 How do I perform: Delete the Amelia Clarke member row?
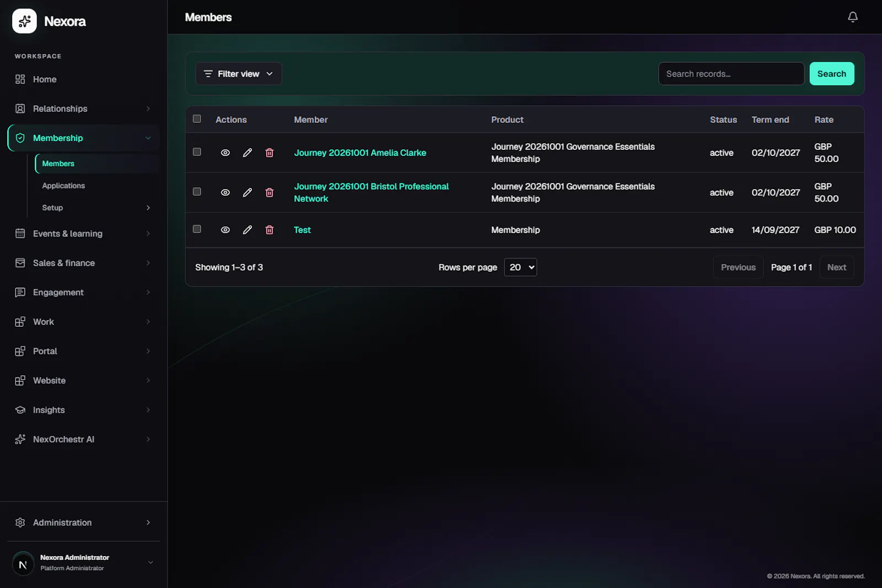(270, 153)
